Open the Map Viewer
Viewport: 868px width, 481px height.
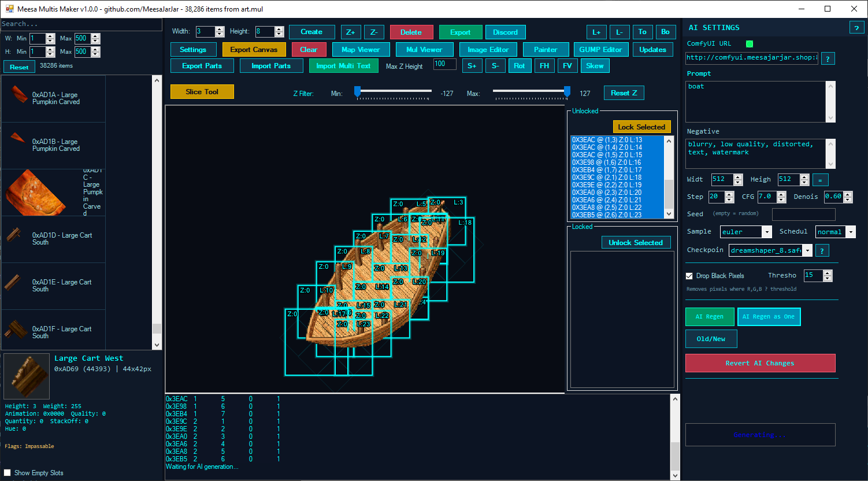click(361, 49)
